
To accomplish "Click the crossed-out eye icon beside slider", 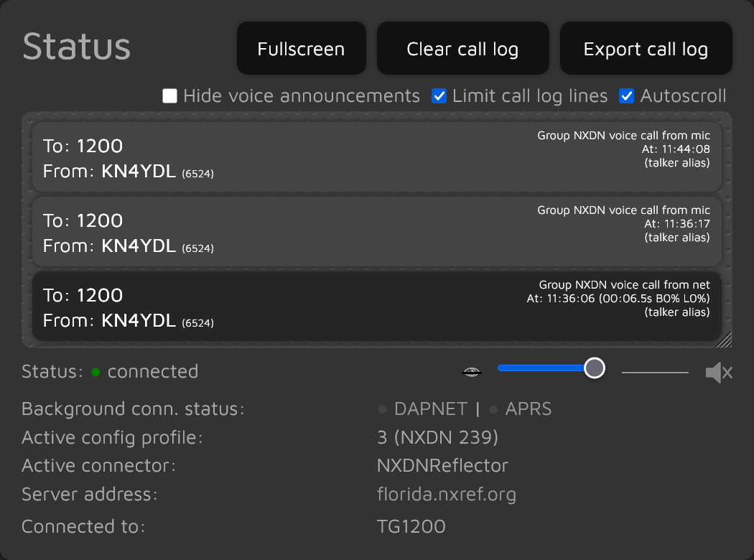I will tap(471, 371).
